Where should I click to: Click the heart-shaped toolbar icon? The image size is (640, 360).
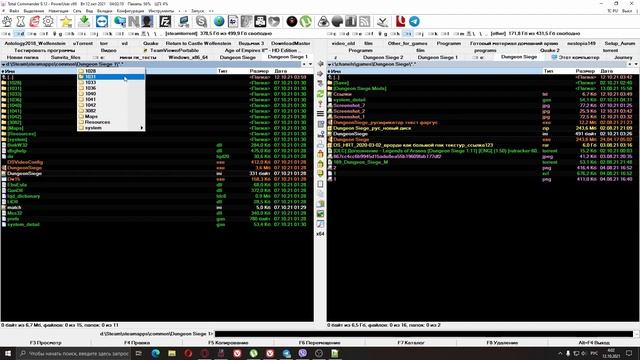pos(274,22)
